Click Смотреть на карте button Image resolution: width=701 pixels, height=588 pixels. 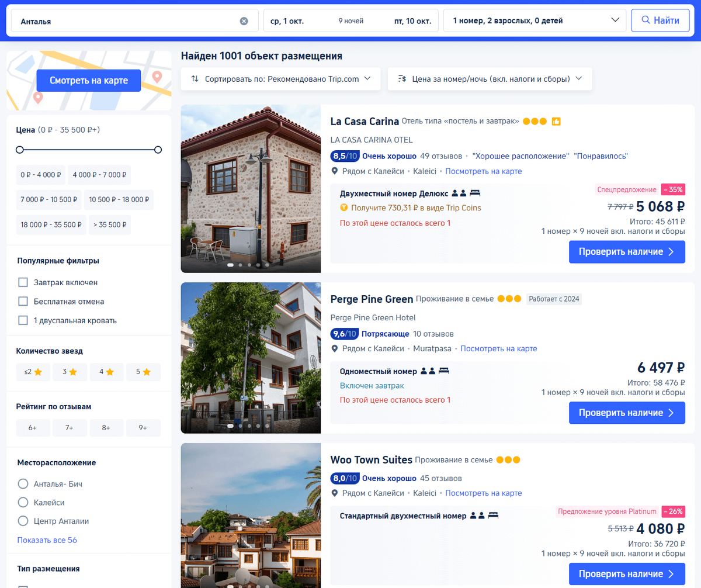tap(88, 80)
